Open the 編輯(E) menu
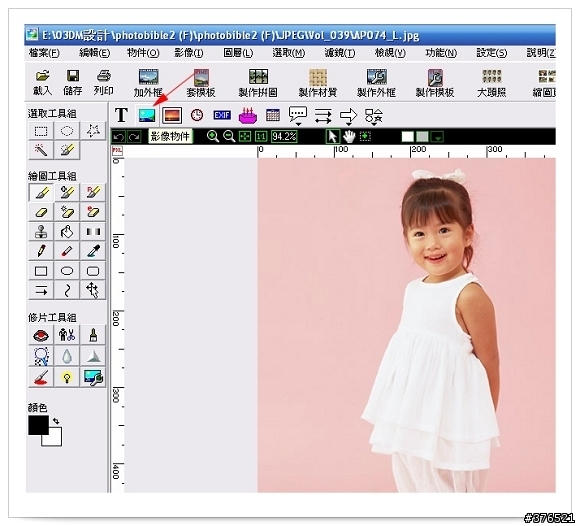Screen dimensions: 580x526 (x=94, y=53)
